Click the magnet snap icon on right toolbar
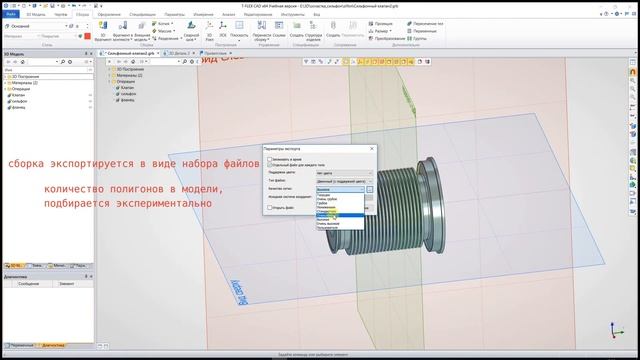The height and width of the screenshot is (360, 640). (x=633, y=72)
